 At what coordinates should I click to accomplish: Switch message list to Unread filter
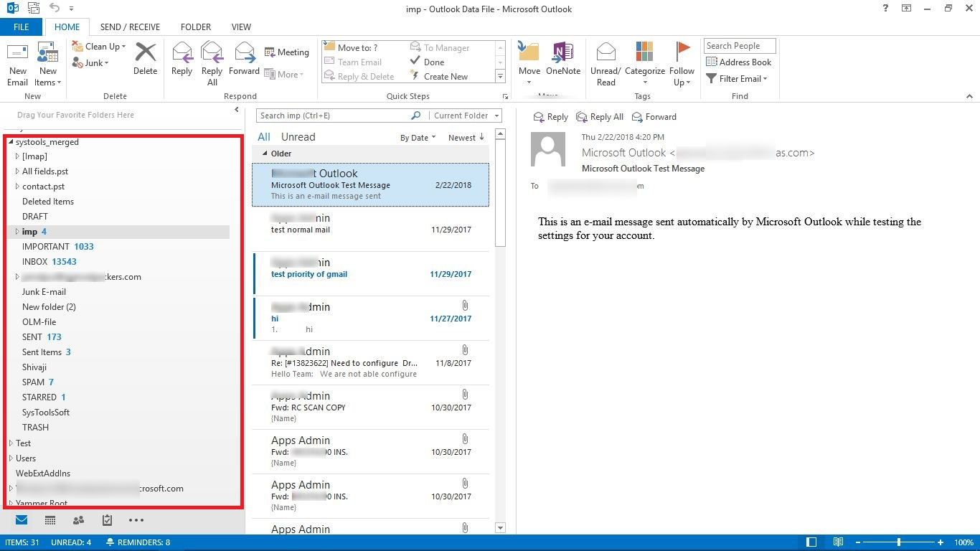coord(298,137)
